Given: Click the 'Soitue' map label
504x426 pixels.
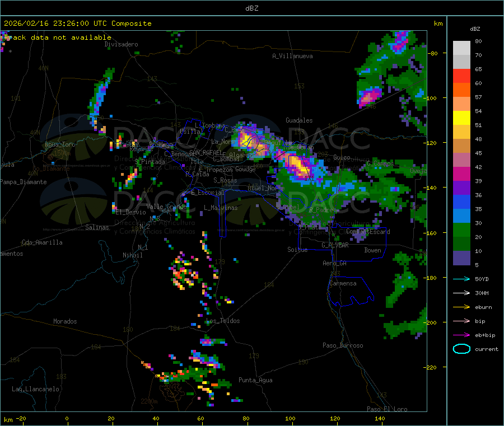Looking at the screenshot, I should [x=297, y=250].
